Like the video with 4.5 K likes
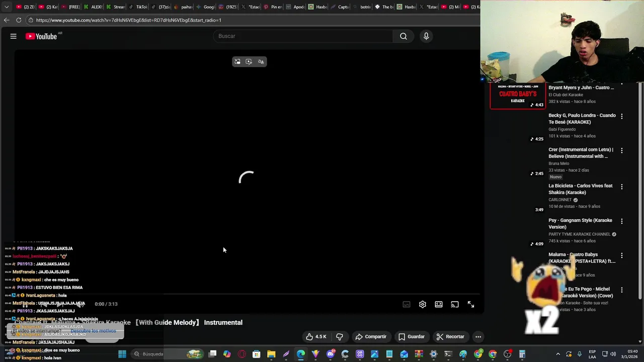The height and width of the screenshot is (362, 644). 316,337
